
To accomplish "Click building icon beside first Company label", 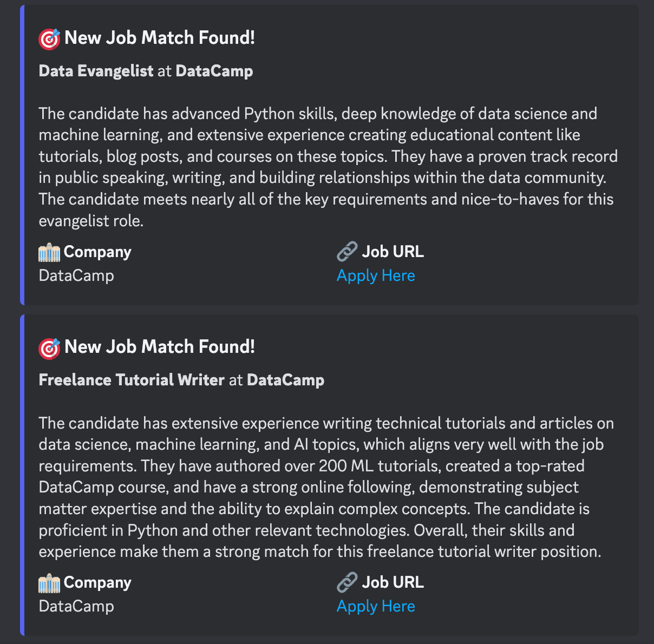I will click(x=49, y=252).
